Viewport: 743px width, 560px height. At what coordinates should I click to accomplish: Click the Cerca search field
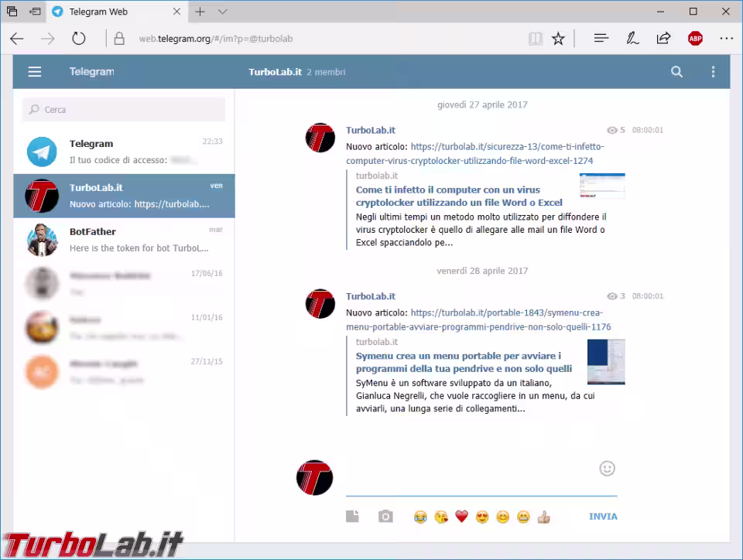pos(124,109)
